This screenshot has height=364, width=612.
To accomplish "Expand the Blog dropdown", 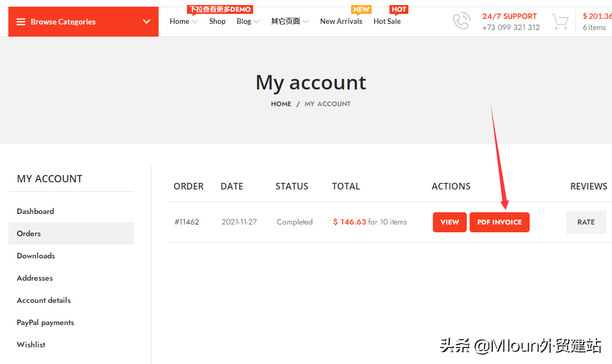I will tap(256, 22).
